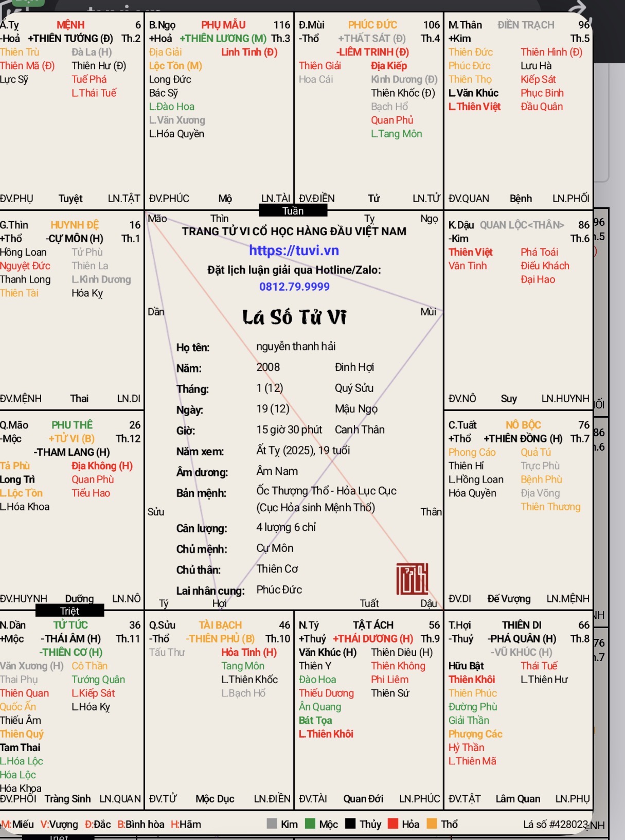
Task: Select the THIÊN DI palace heading
Action: tap(522, 625)
